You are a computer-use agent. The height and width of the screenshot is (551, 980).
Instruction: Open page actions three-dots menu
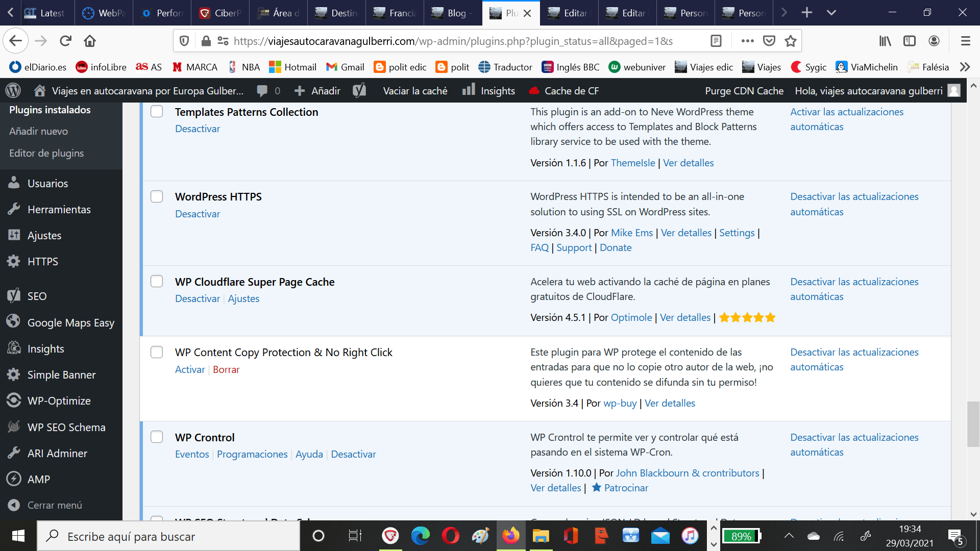(747, 41)
